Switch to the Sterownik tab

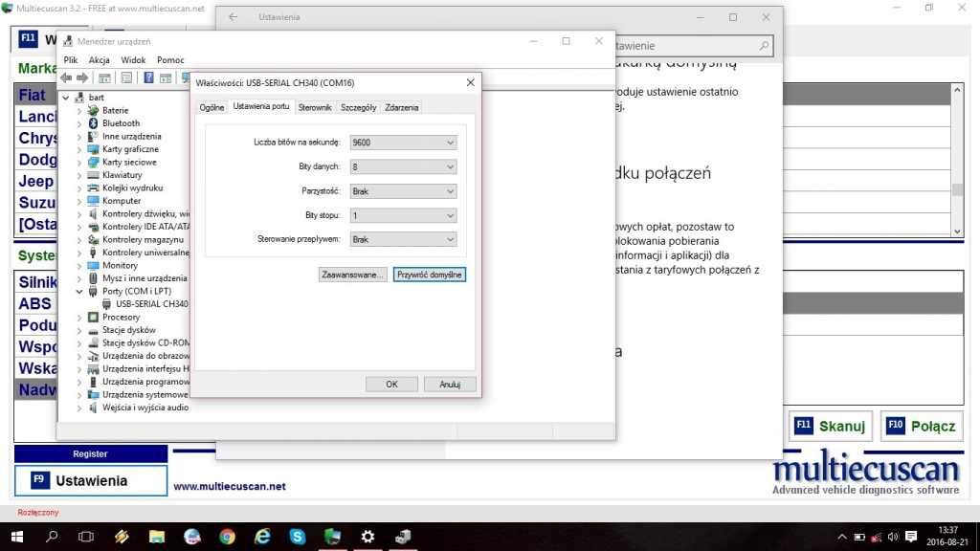click(314, 108)
